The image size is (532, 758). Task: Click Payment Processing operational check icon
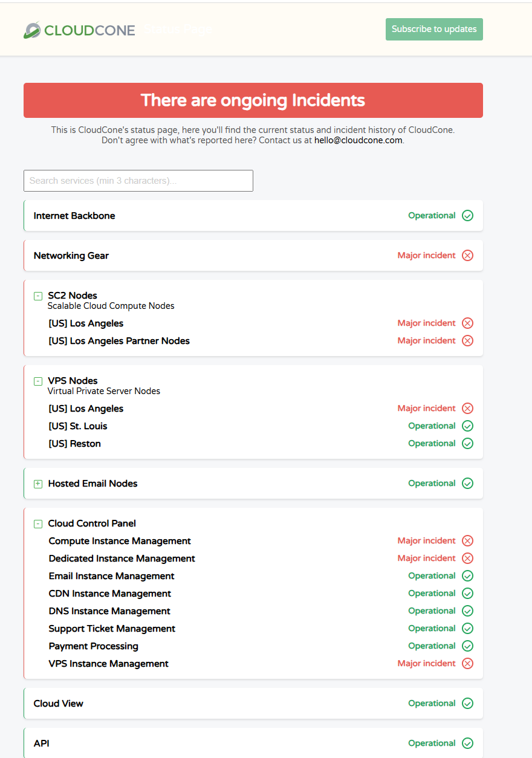(x=467, y=646)
